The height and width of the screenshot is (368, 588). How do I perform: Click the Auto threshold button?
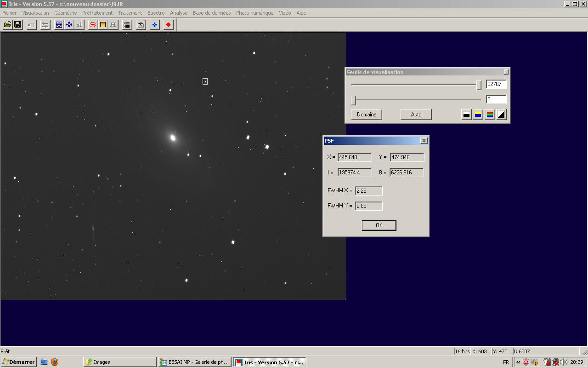(416, 115)
